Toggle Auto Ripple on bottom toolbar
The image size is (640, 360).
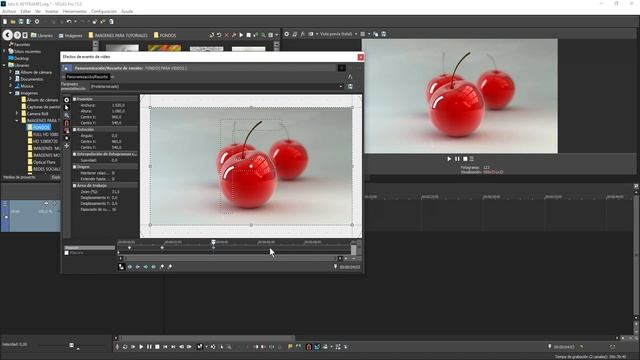(325, 347)
